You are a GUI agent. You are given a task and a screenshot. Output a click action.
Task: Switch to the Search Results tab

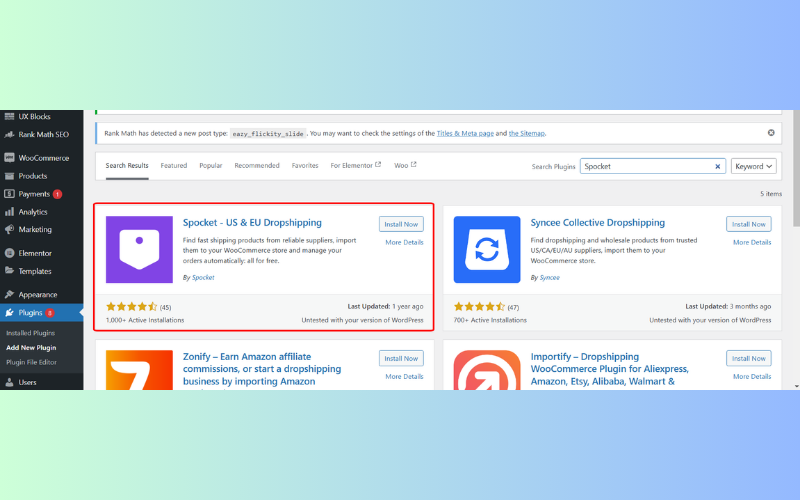click(x=127, y=166)
